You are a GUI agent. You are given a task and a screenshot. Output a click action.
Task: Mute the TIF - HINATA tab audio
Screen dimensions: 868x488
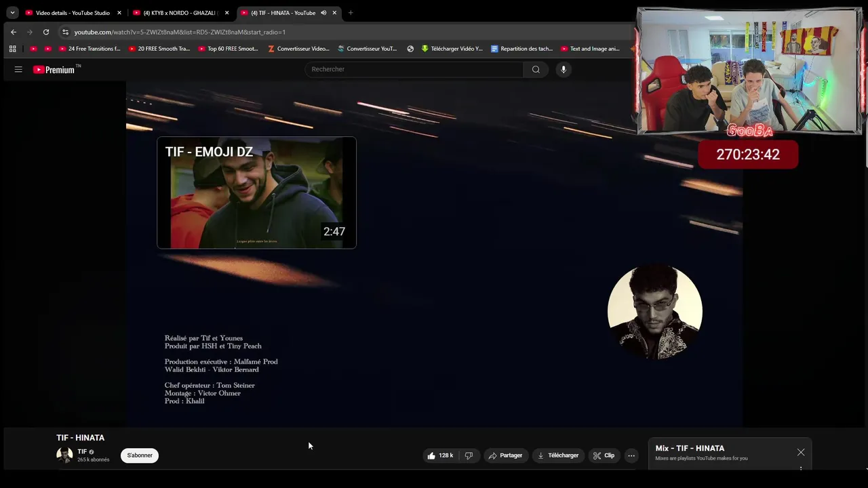(x=323, y=13)
